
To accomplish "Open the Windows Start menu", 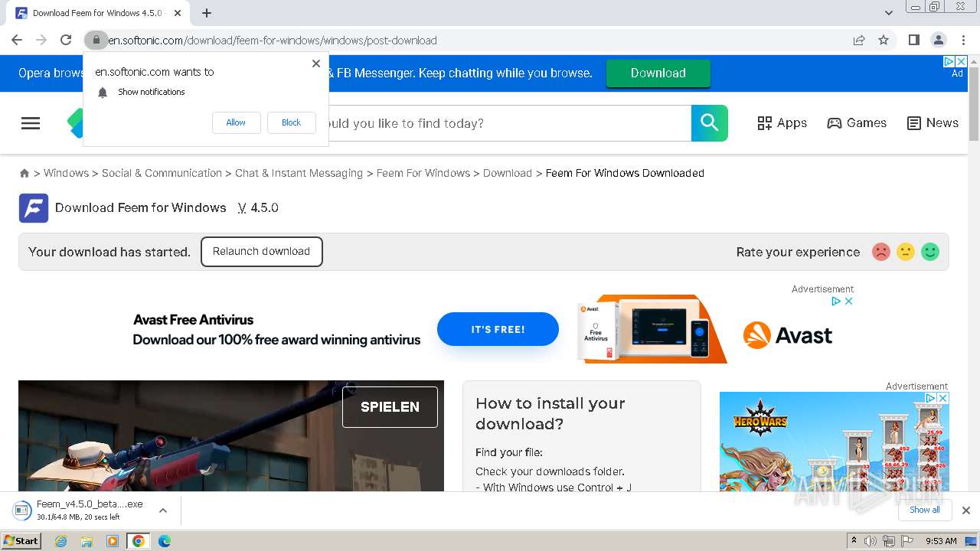I will [21, 541].
